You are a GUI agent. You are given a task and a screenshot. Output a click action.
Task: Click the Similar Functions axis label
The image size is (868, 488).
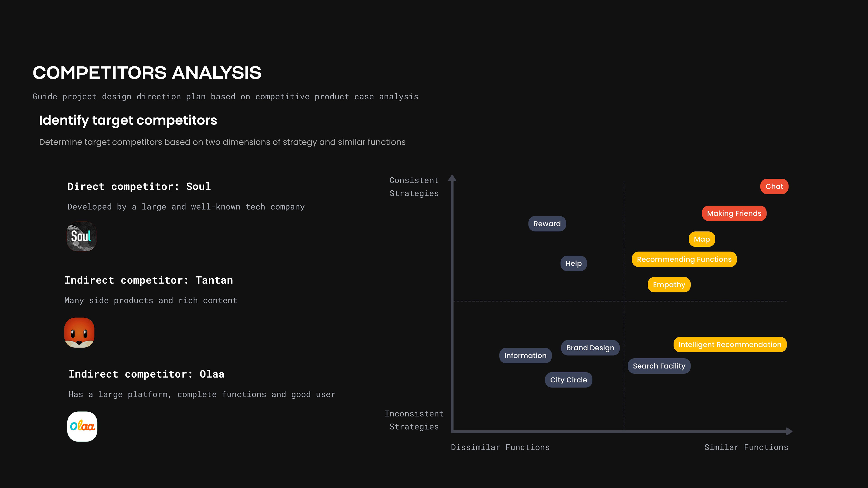tap(746, 448)
